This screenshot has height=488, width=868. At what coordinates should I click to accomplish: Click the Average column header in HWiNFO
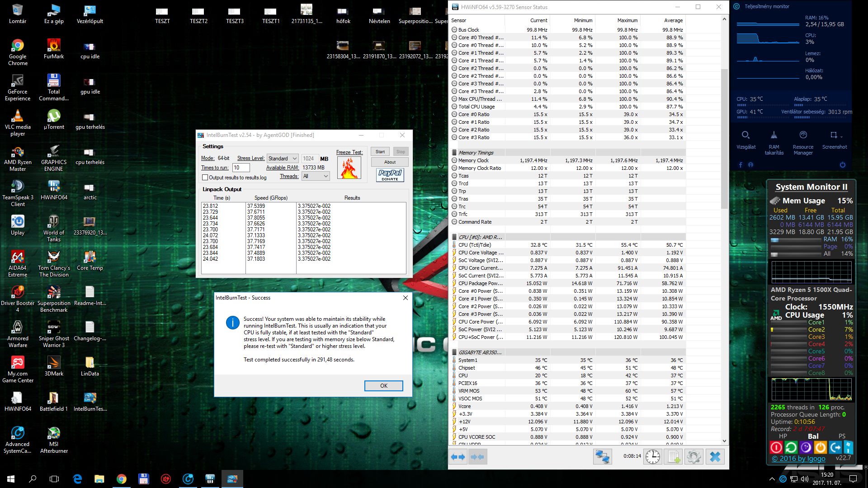pyautogui.click(x=663, y=20)
